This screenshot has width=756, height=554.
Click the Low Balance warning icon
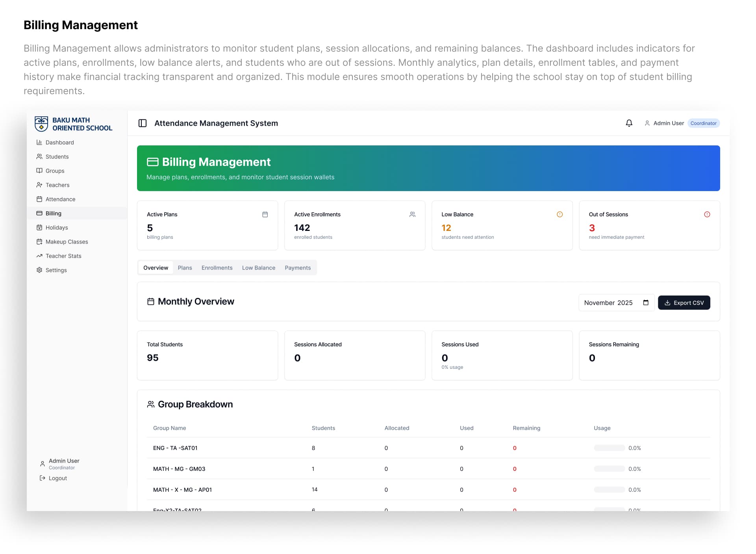tap(560, 214)
